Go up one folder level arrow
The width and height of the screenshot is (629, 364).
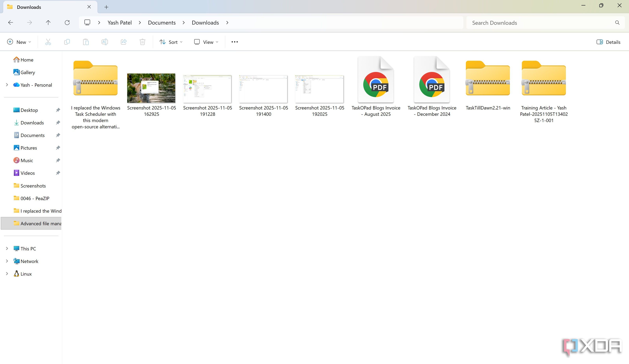click(x=48, y=23)
